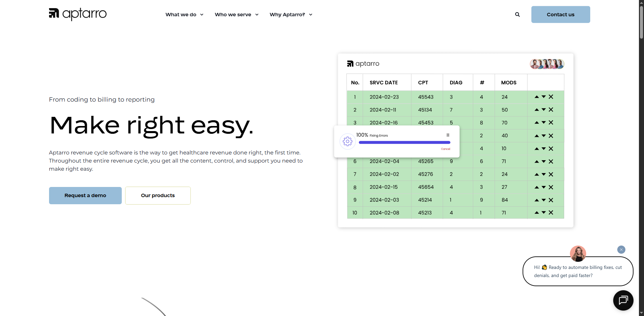Delete row 8 with X icon

tap(551, 187)
